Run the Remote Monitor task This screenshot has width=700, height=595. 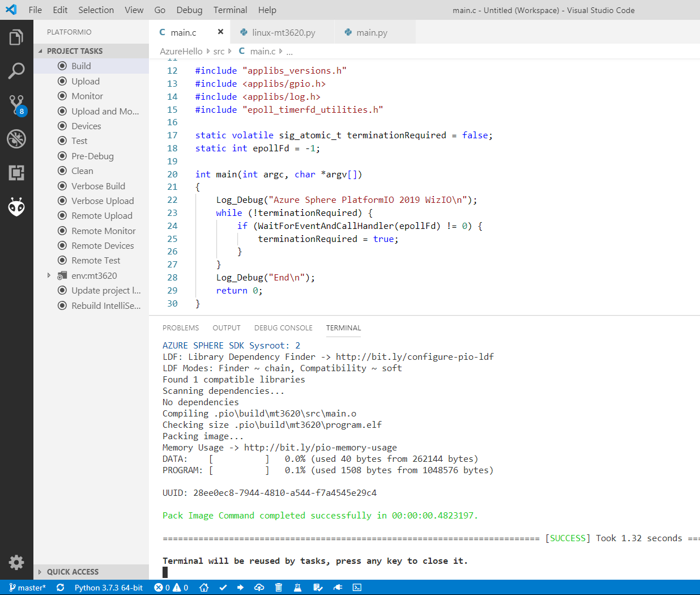pos(91,231)
